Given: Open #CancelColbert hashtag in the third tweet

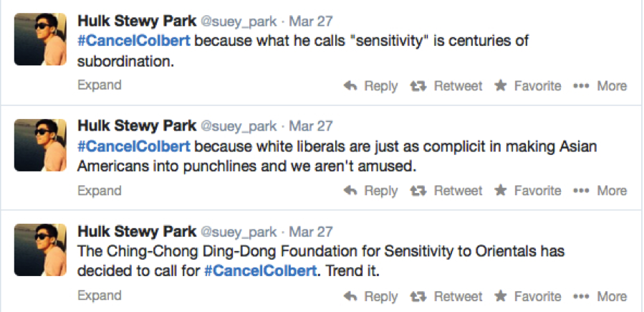Looking at the screenshot, I should pos(260,271).
